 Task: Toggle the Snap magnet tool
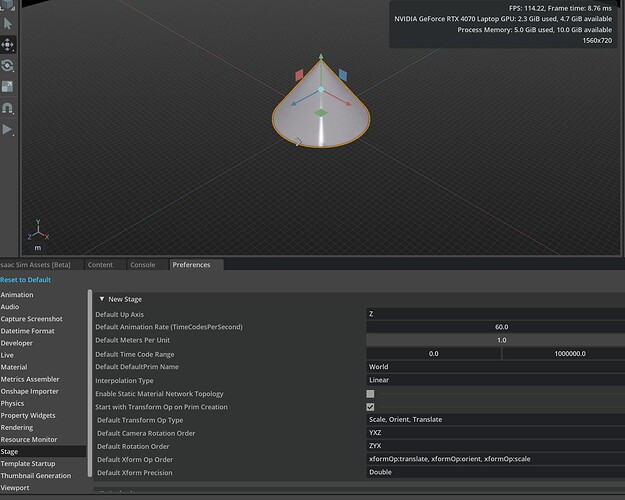coord(8,108)
